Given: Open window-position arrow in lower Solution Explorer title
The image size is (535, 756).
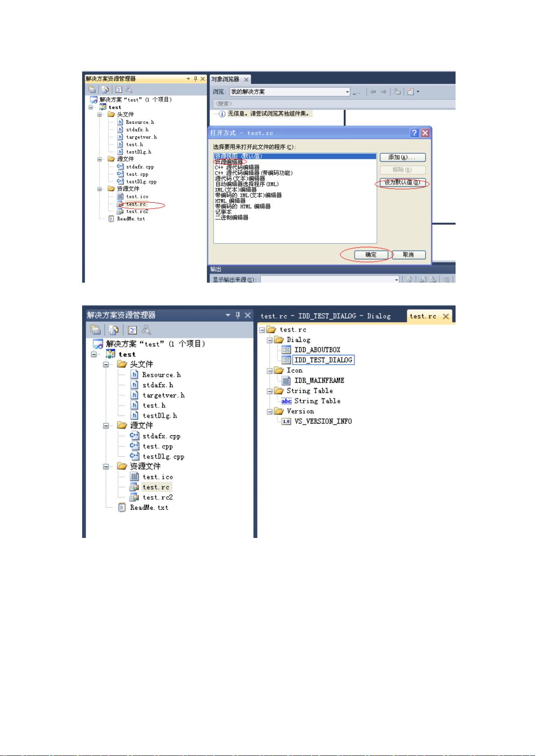Looking at the screenshot, I should (x=228, y=315).
